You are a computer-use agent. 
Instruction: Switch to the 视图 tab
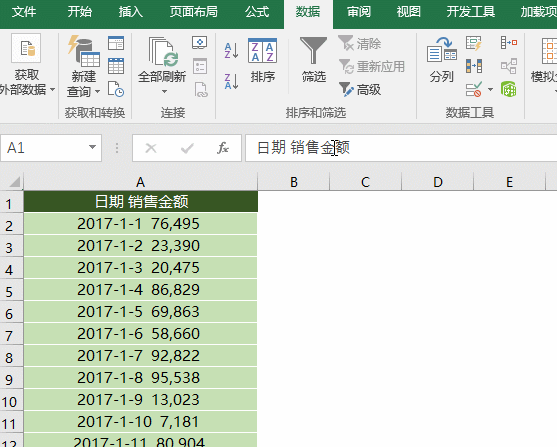point(409,12)
